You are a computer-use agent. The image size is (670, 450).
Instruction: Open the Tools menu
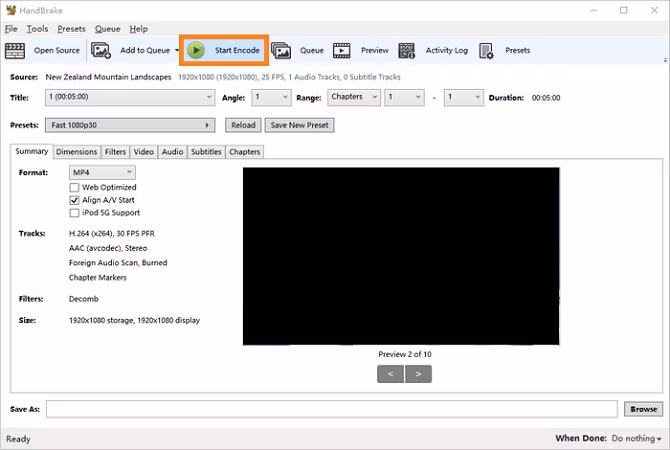tap(38, 29)
